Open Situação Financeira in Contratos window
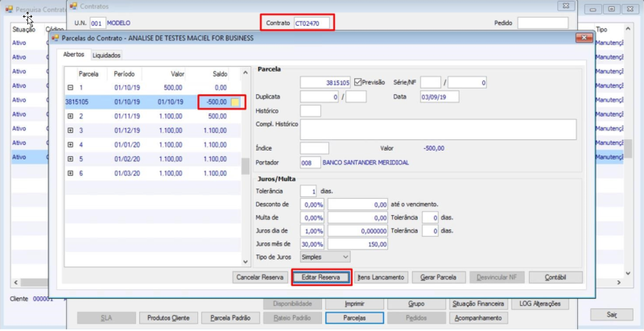 [x=478, y=304]
